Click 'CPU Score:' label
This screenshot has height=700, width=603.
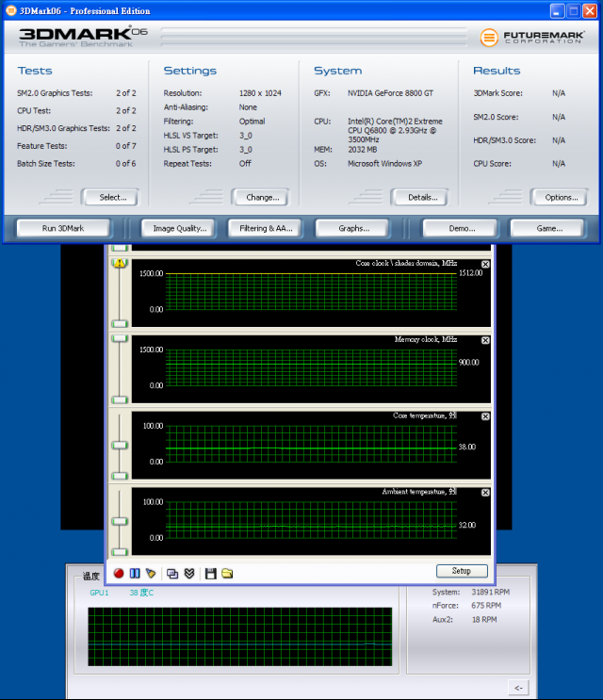click(x=493, y=163)
